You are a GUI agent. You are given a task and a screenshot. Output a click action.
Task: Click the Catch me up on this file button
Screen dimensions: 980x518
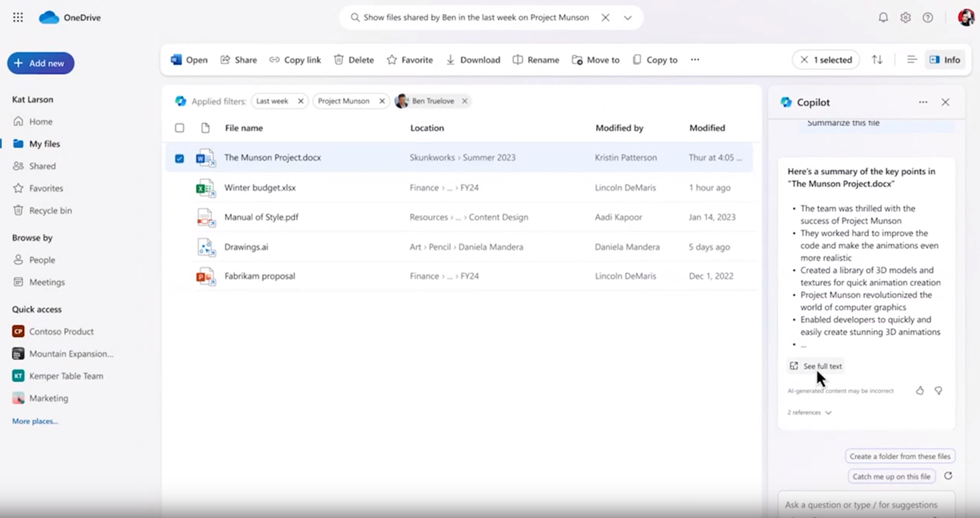pyautogui.click(x=891, y=476)
